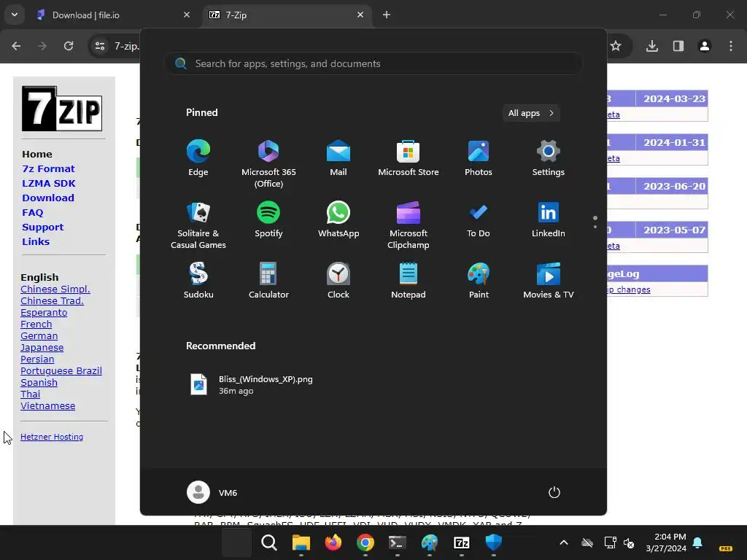
Task: Click the 7-Zip logo image
Action: coord(62,109)
